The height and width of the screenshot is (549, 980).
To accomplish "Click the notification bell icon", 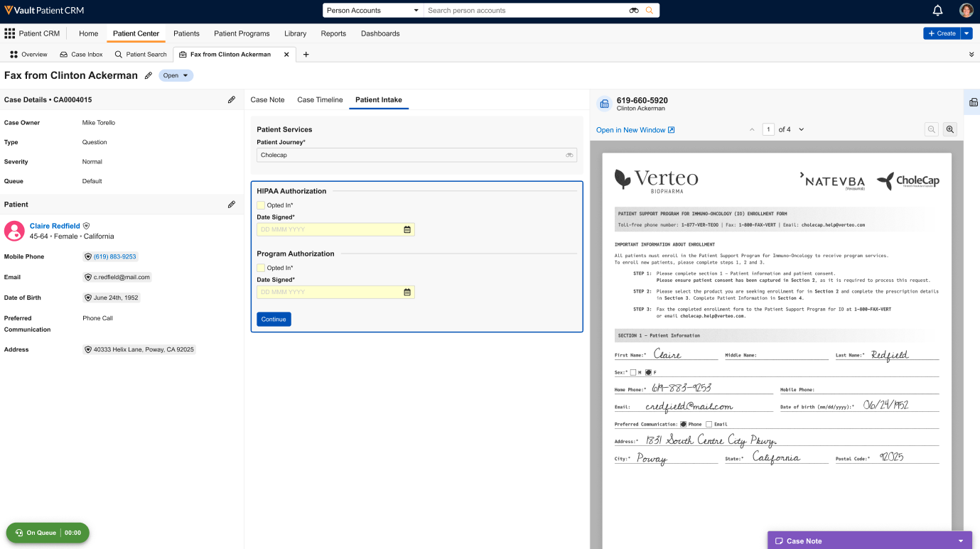I will coord(937,11).
